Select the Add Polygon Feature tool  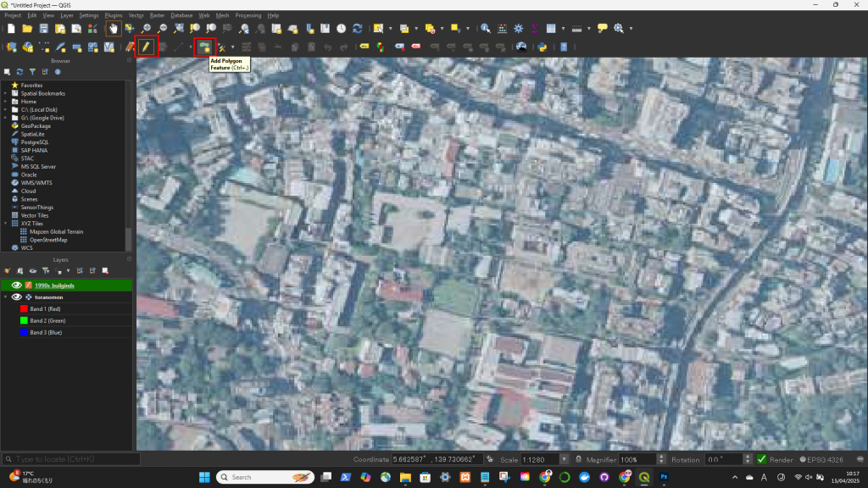(205, 47)
